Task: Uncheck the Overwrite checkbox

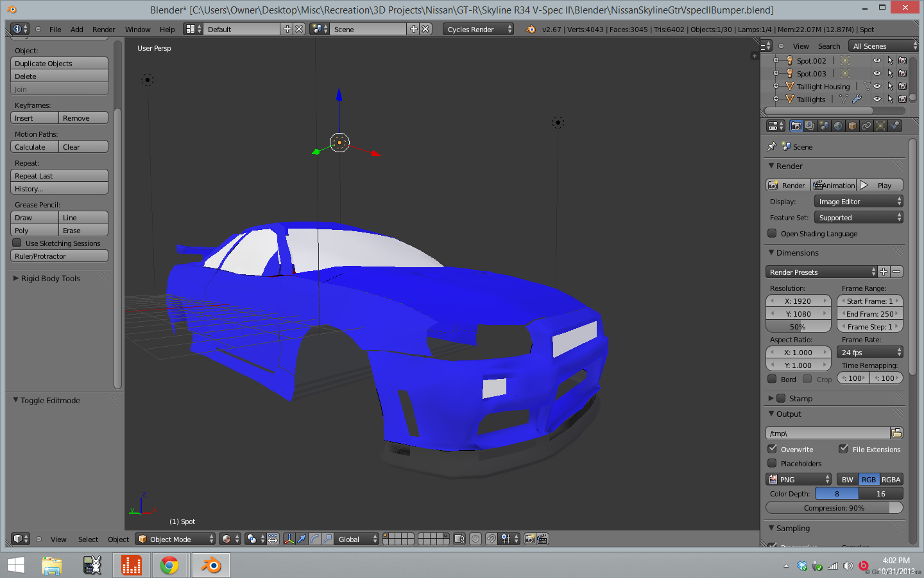Action: (772, 449)
